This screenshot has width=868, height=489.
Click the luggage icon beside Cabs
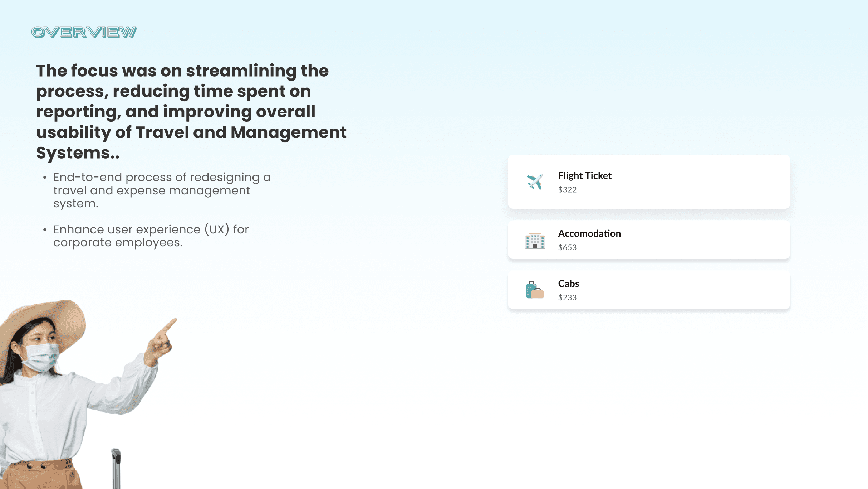click(x=535, y=290)
